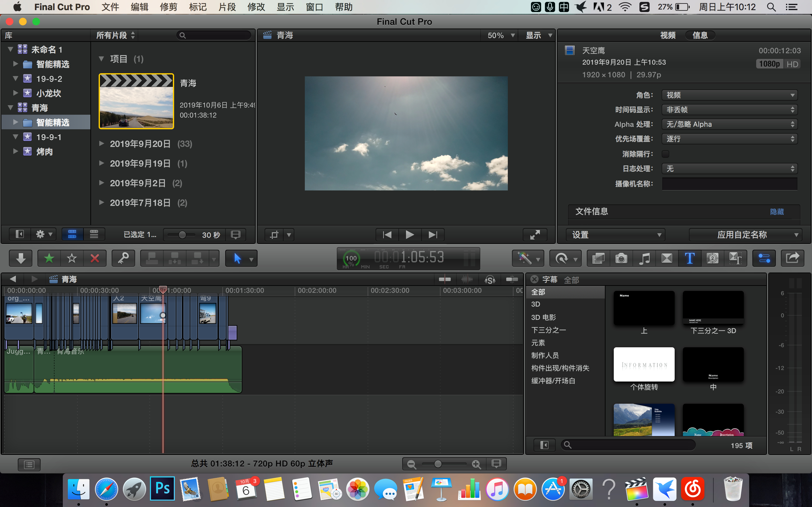Viewport: 812px width, 507px height.
Task: Expand the 2019年9月20日 event group
Action: point(101,144)
